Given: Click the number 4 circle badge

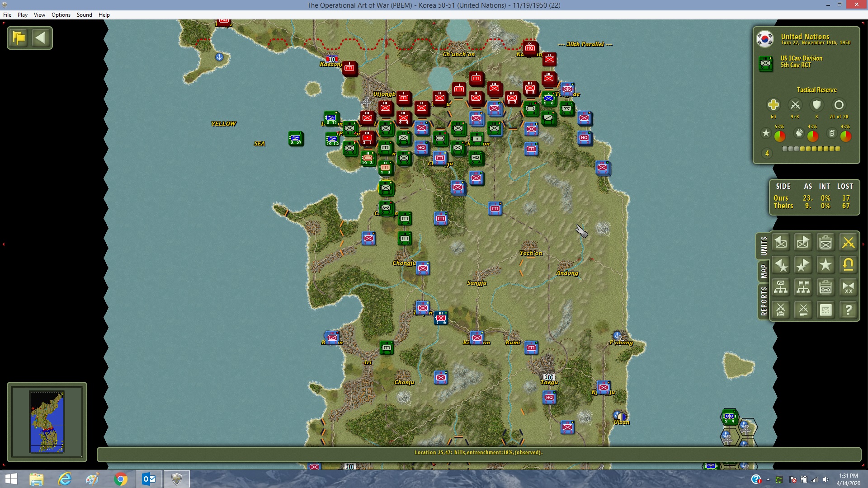Looking at the screenshot, I should [x=767, y=154].
